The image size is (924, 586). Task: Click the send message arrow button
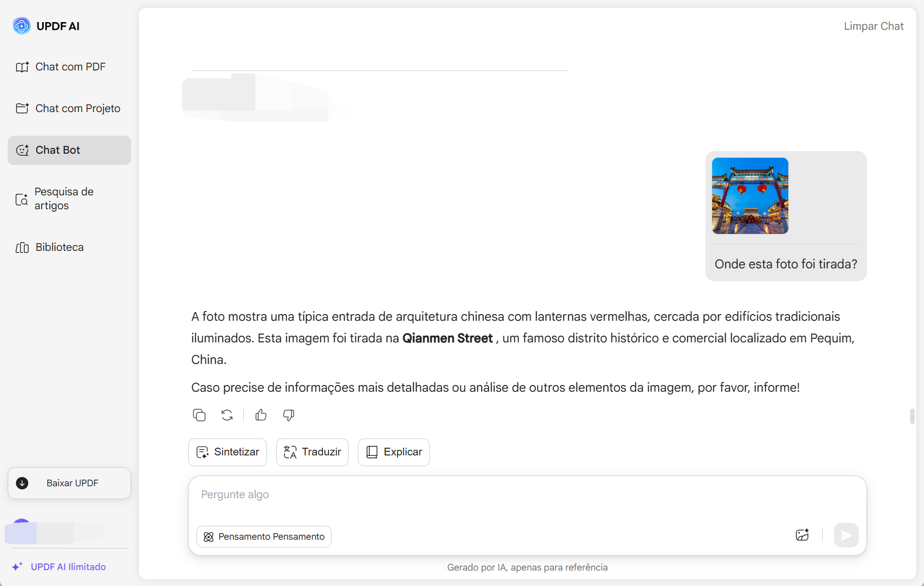tap(846, 535)
